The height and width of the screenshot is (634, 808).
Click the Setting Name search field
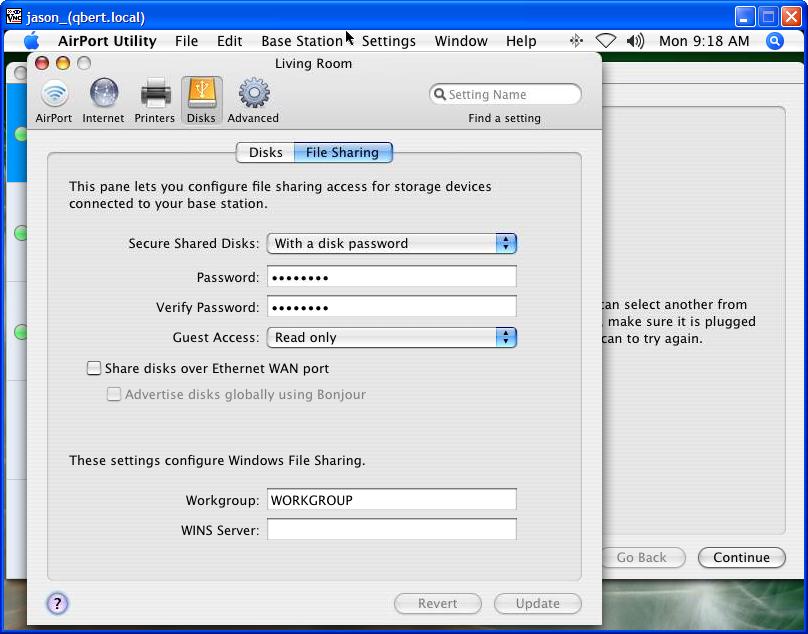click(x=505, y=94)
